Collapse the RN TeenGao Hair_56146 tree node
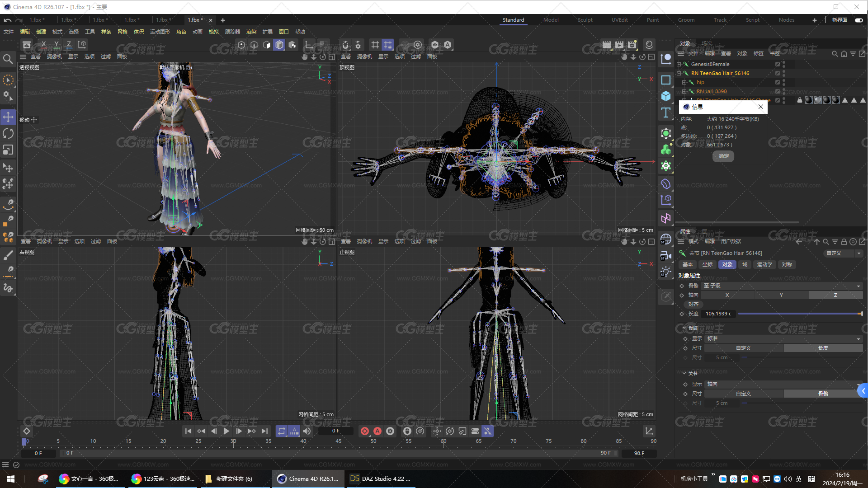The width and height of the screenshot is (868, 488). tap(679, 73)
